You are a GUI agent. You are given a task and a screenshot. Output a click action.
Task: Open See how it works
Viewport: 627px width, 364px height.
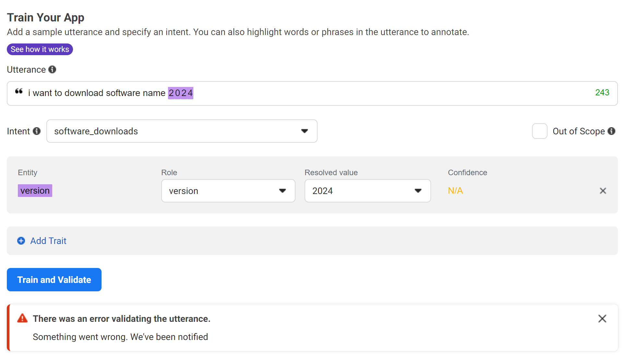[x=40, y=49]
